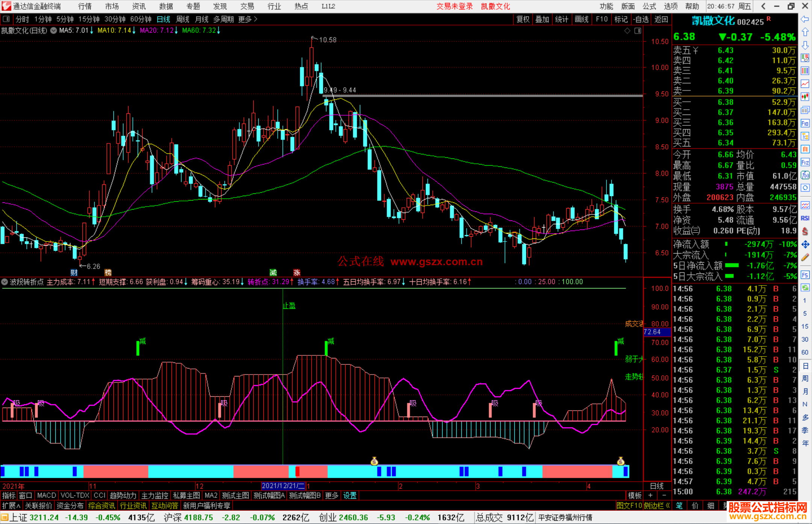Click the checklist report sidebar icon
The image size is (812, 524).
click(x=805, y=58)
